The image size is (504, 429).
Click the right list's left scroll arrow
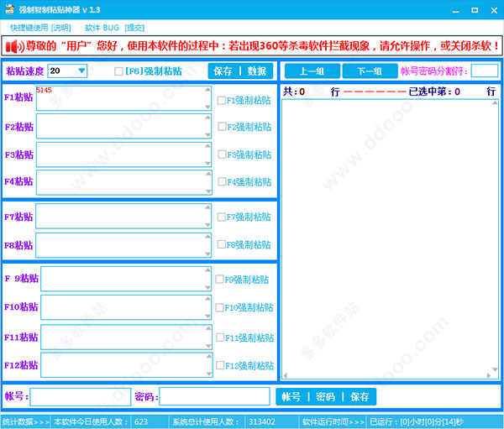285,375
